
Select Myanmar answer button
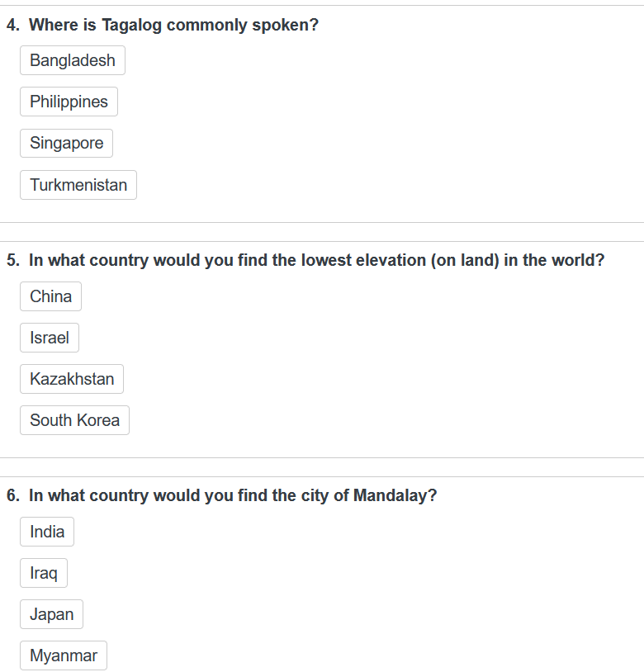64,655
